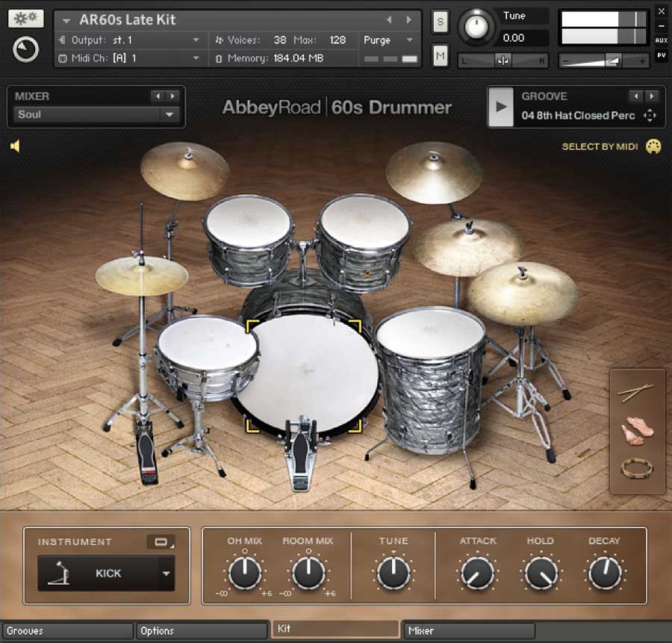Click the Kontakt instrument wrench dial icon
The height and width of the screenshot is (643, 672).
tap(25, 50)
